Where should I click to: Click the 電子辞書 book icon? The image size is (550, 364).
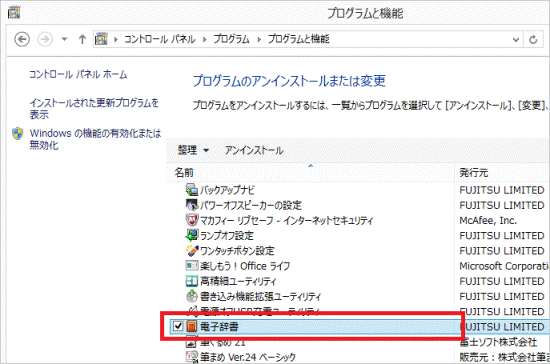pyautogui.click(x=192, y=326)
